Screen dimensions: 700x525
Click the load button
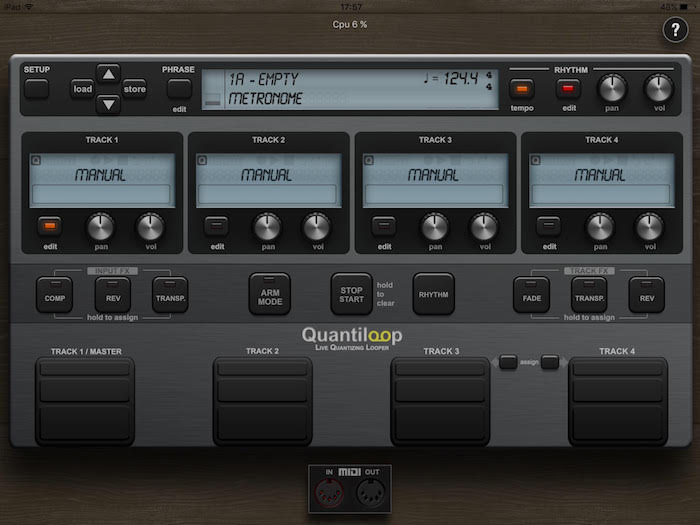(83, 89)
